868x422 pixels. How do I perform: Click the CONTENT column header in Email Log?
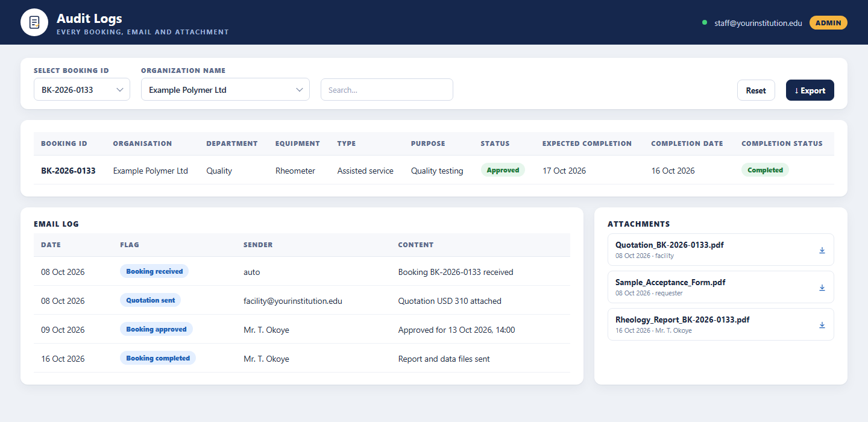(x=416, y=245)
